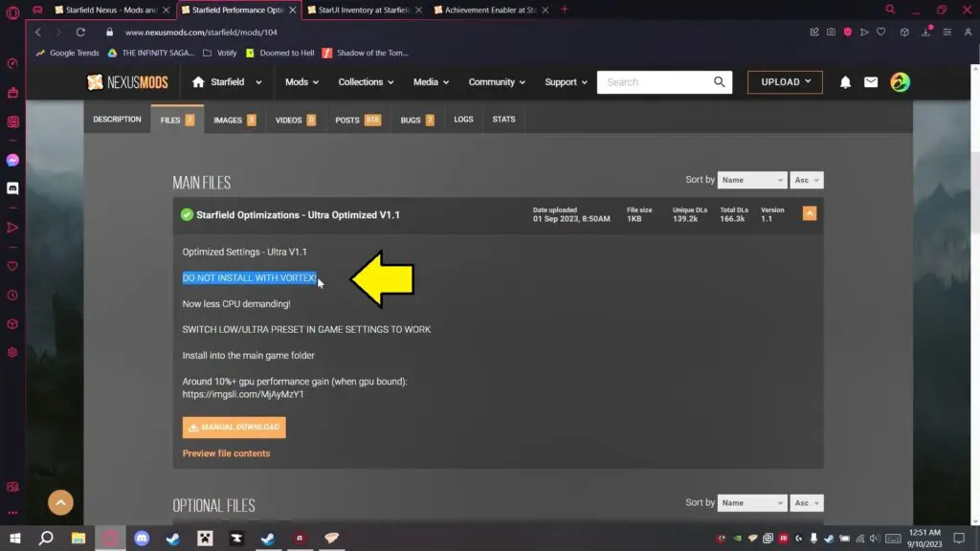The width and height of the screenshot is (980, 551).
Task: Click the Manual Download button
Action: pyautogui.click(x=234, y=428)
